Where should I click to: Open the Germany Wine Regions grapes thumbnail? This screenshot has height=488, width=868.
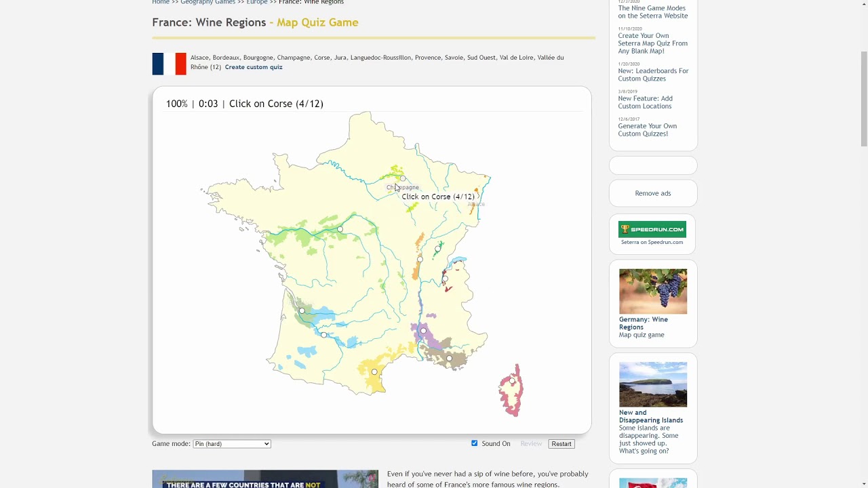click(x=652, y=291)
